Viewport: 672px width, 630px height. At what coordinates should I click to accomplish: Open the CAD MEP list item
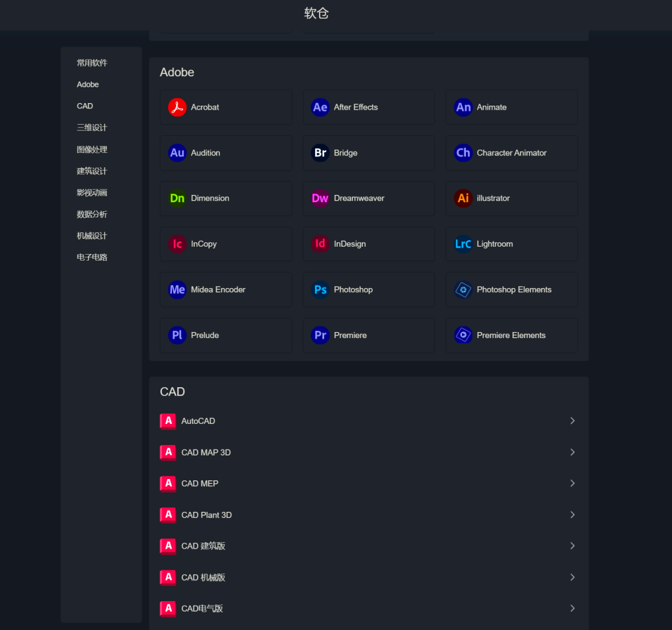pos(199,484)
